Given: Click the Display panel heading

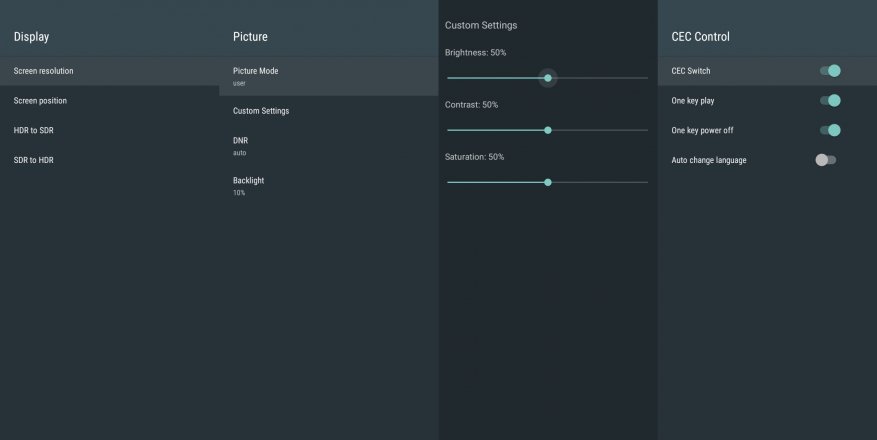Looking at the screenshot, I should coord(31,37).
